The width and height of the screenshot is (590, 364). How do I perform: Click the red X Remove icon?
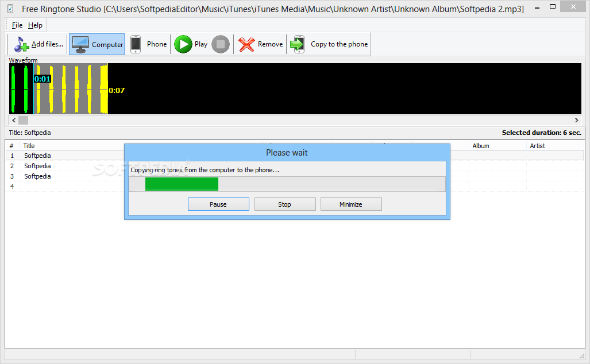(246, 44)
